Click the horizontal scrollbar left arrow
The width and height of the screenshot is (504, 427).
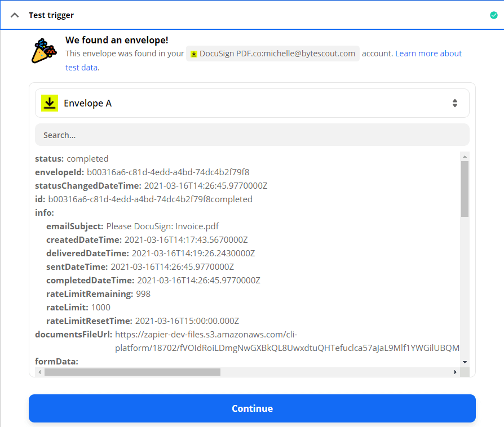point(39,372)
